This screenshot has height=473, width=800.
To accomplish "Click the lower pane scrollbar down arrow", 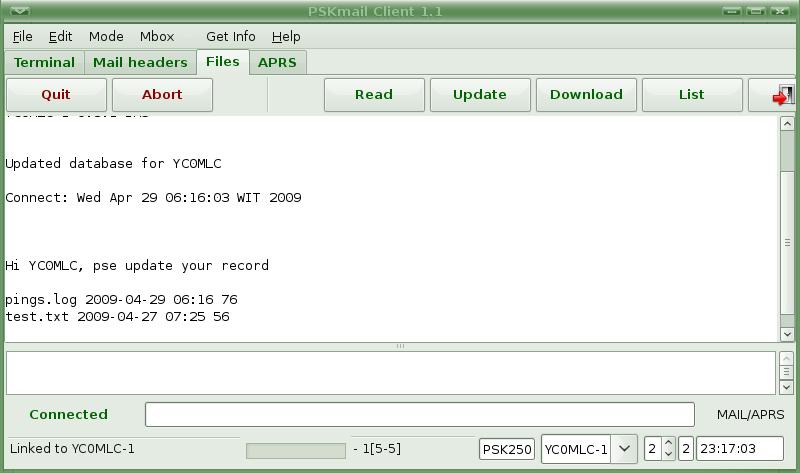I will coord(786,387).
